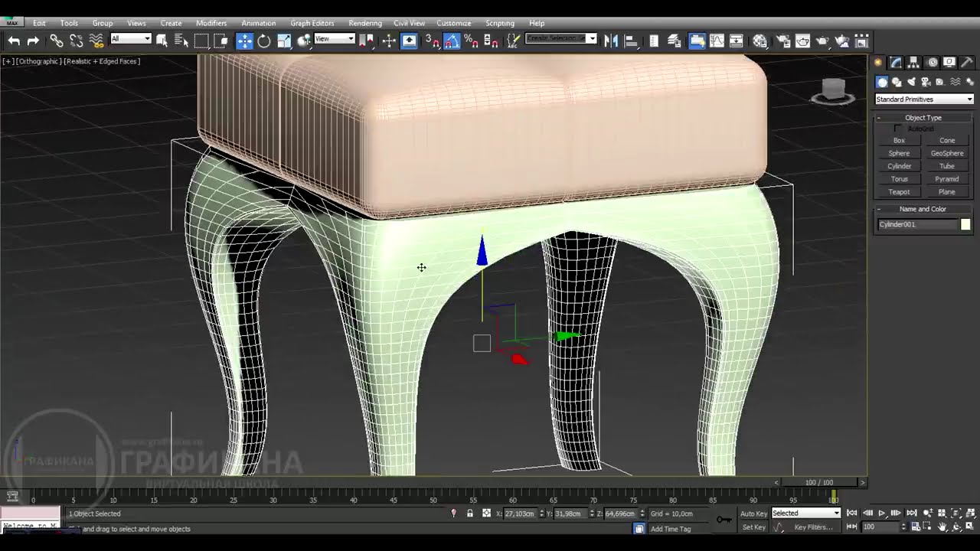The image size is (980, 551).
Task: Switch to the Modify command panel tab
Action: click(897, 63)
